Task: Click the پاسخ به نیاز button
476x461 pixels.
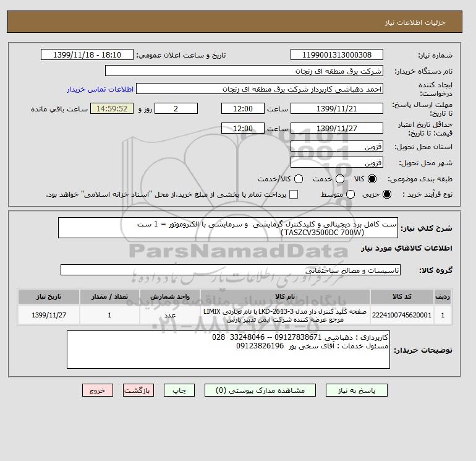Action: click(x=357, y=390)
